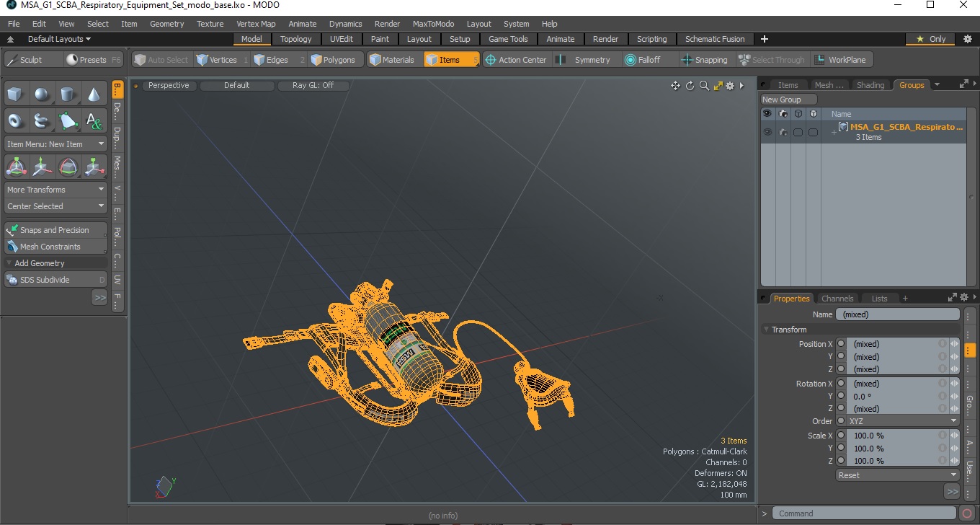Click the Command input field
This screenshot has width=980, height=525.
(x=865, y=513)
